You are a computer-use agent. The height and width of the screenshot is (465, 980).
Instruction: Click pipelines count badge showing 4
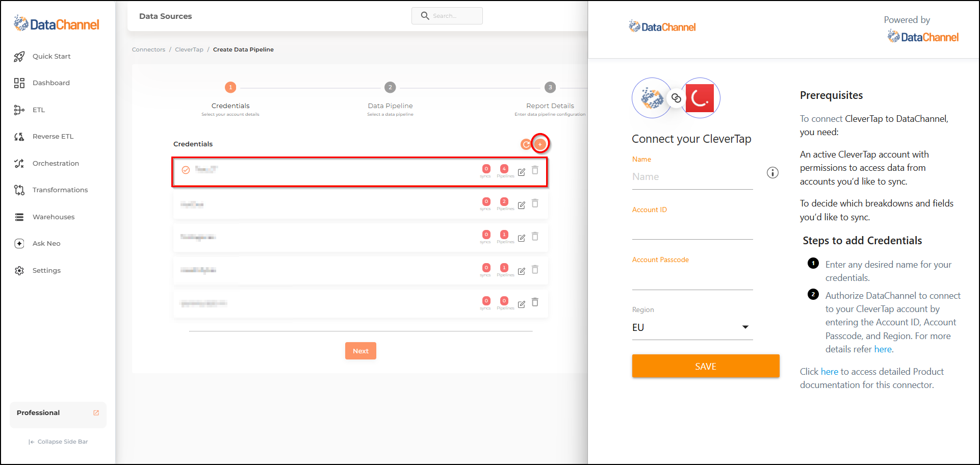point(504,169)
